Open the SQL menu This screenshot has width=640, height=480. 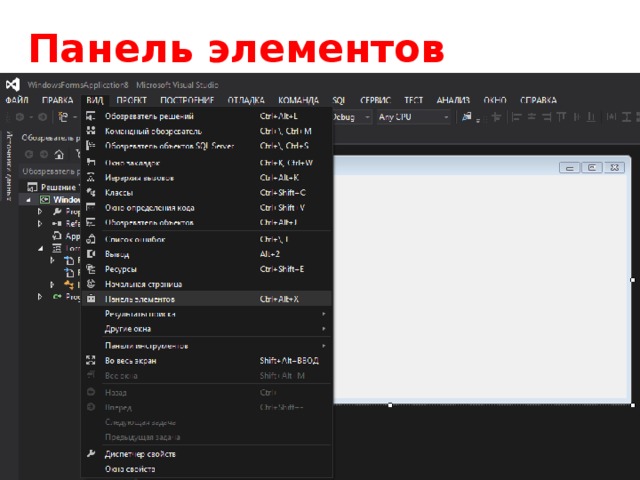(339, 100)
